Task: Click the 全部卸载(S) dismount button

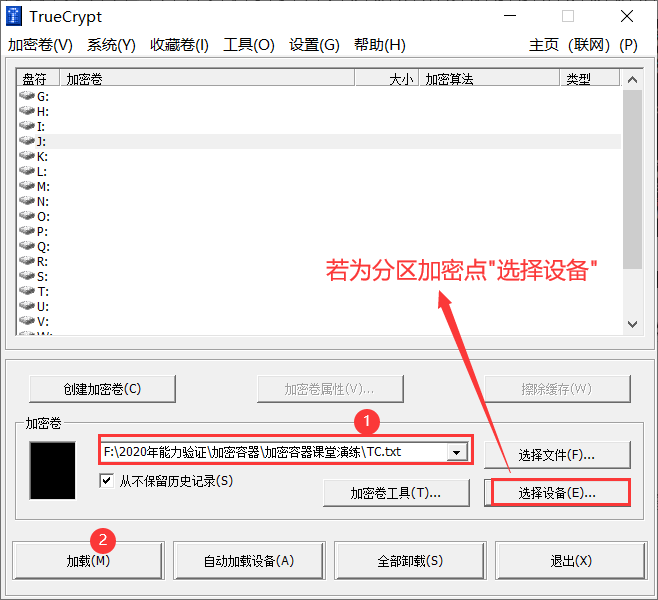Action: [x=410, y=561]
